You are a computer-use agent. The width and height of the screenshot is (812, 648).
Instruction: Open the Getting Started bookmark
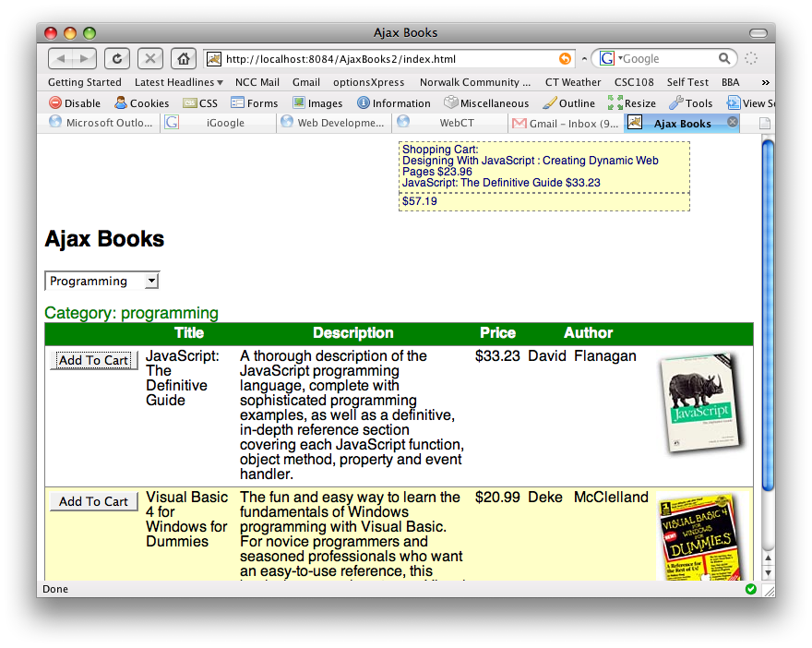pos(84,82)
